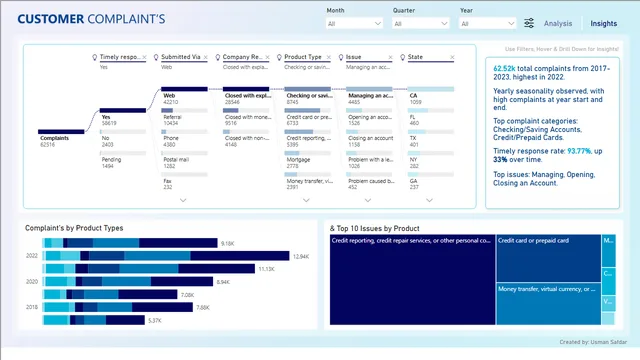Select Closed with non-monetary 4148 node
Screen dimensions: 640x360
pyautogui.click(x=246, y=138)
